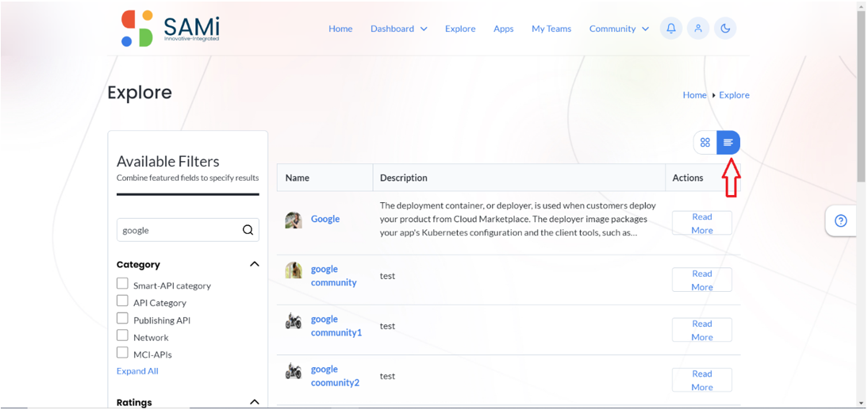Click the Google row thumbnail

click(x=294, y=220)
